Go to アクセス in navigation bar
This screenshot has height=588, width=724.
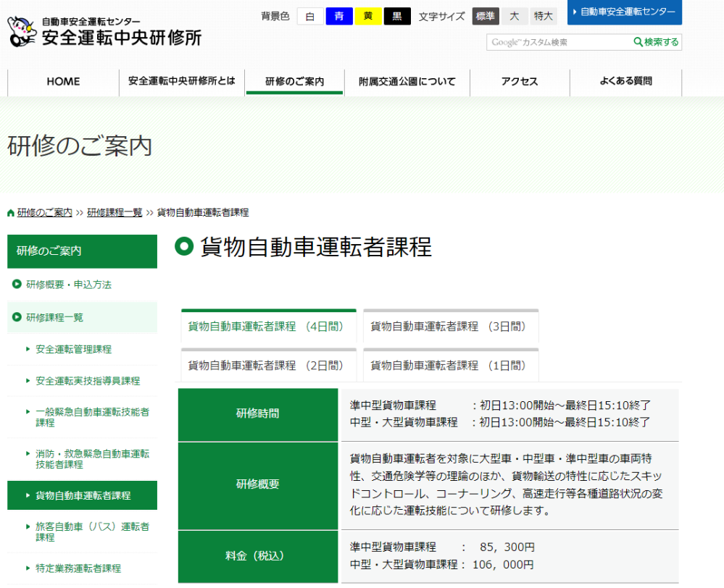pyautogui.click(x=520, y=82)
